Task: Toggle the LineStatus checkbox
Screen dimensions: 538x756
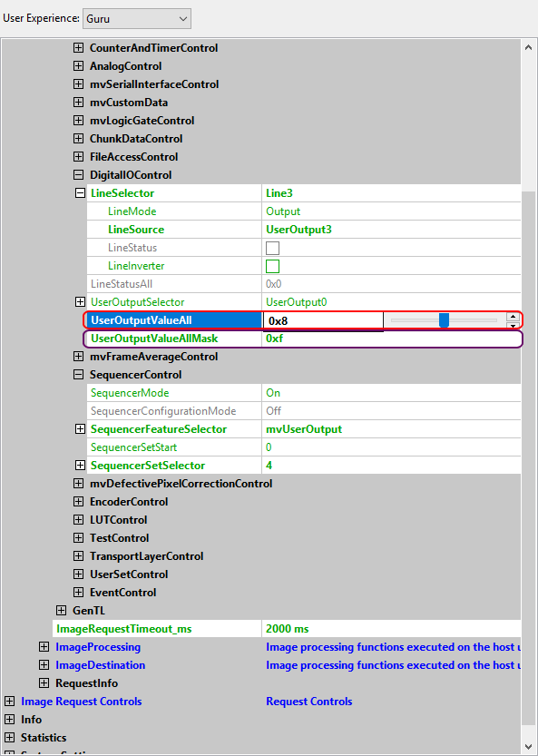Action: pyautogui.click(x=272, y=248)
